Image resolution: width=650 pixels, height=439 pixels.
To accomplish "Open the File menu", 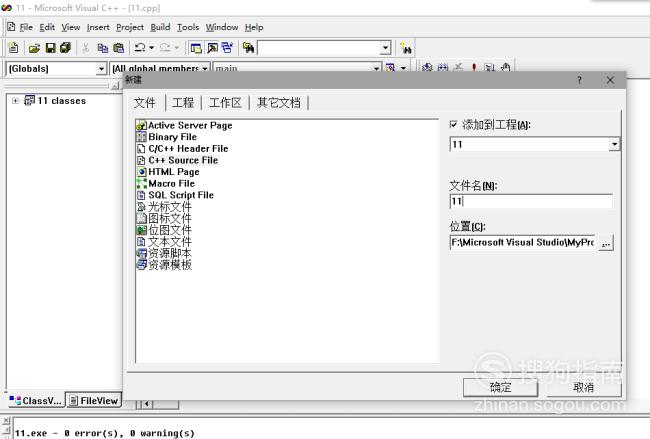I will (x=26, y=27).
